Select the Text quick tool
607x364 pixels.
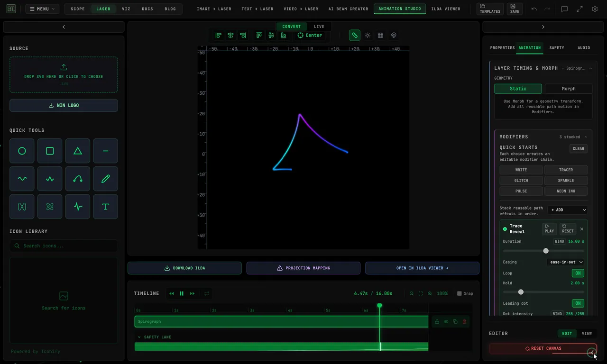pyautogui.click(x=105, y=207)
